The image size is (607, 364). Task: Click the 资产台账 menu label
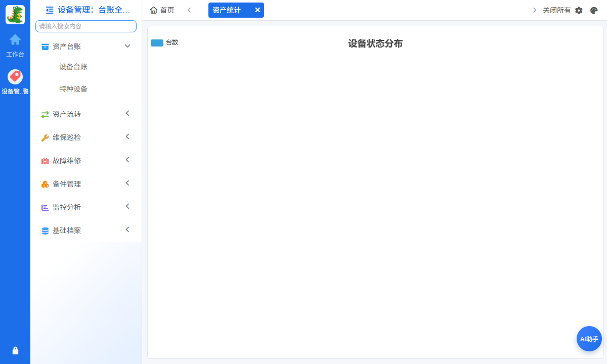[67, 47]
